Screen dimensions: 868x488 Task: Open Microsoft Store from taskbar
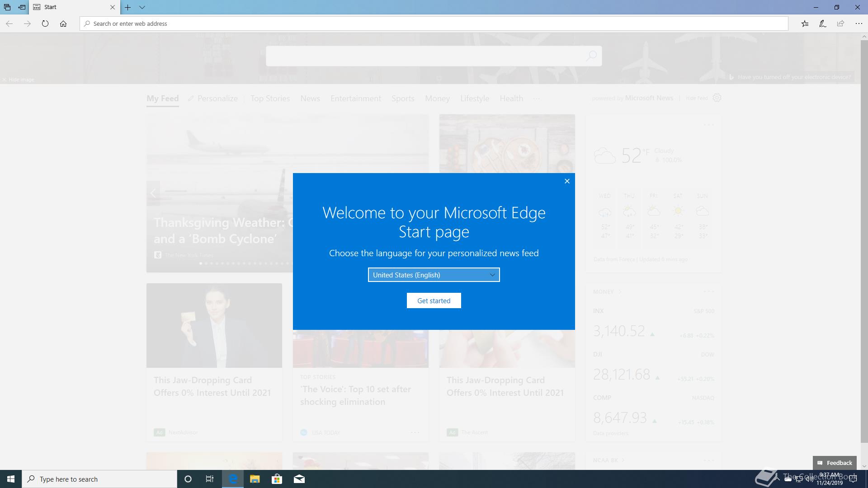click(277, 479)
